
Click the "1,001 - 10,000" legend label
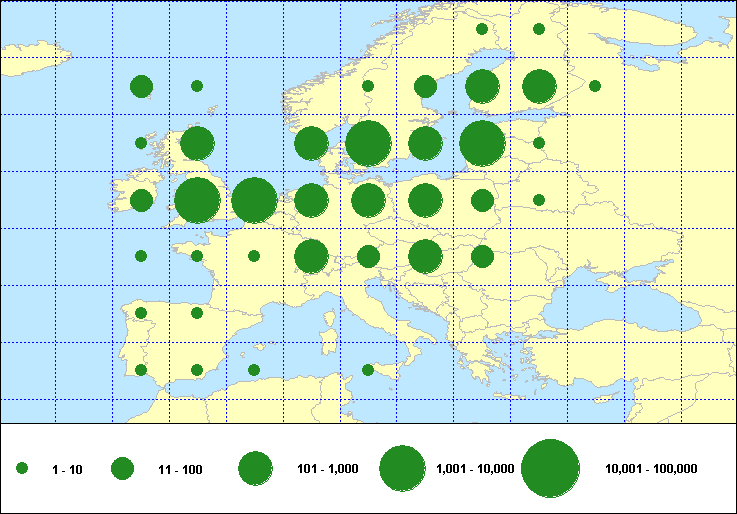[475, 469]
